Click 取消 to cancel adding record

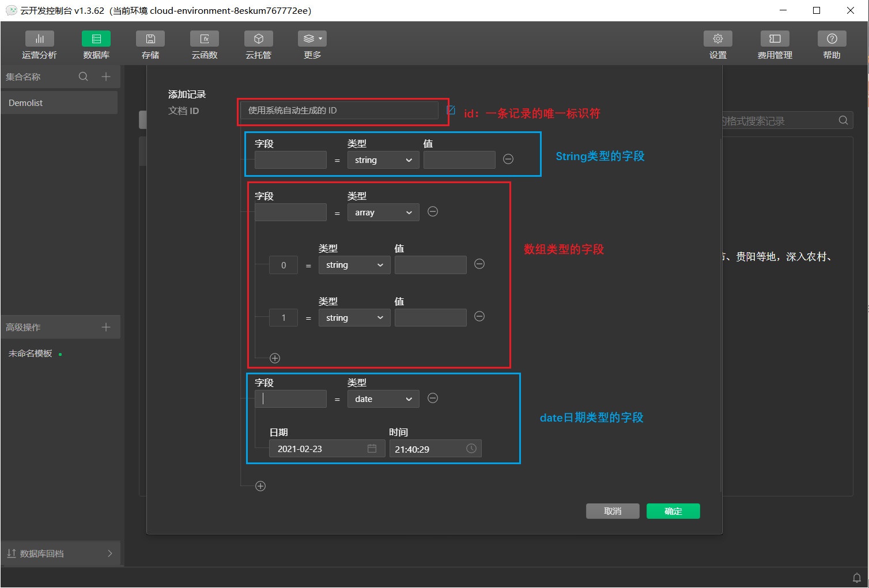point(613,511)
